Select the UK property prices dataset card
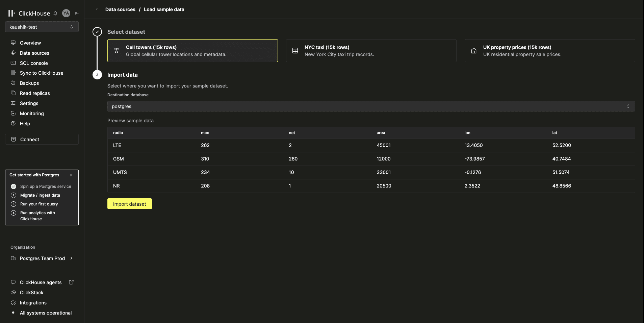This screenshot has height=323, width=644. pos(550,51)
